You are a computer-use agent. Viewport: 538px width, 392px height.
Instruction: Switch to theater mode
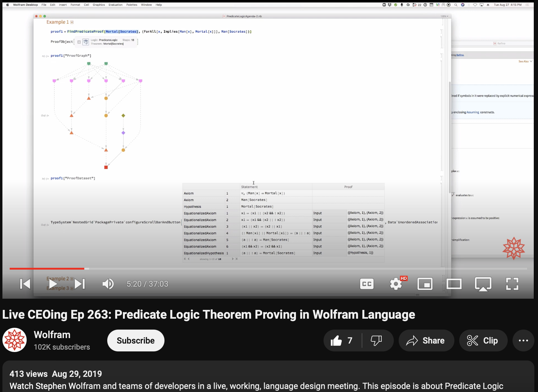(454, 284)
